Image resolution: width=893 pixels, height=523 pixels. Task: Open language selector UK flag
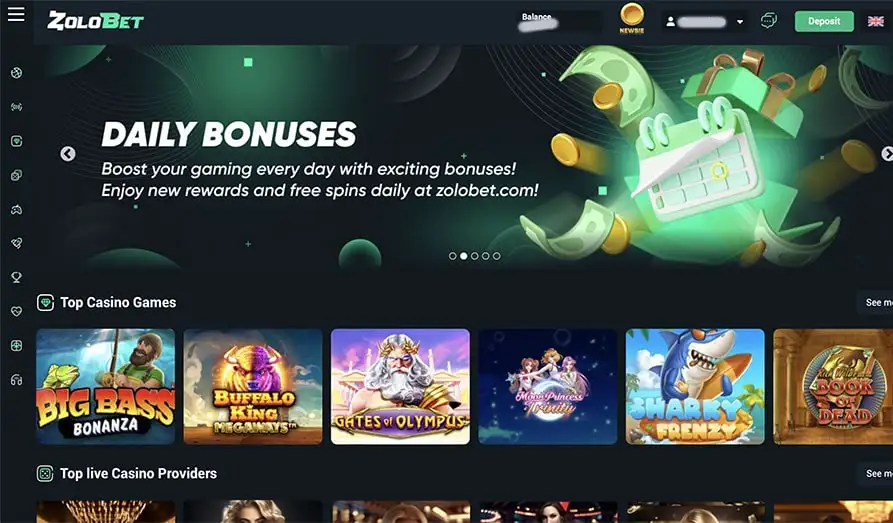pos(875,22)
